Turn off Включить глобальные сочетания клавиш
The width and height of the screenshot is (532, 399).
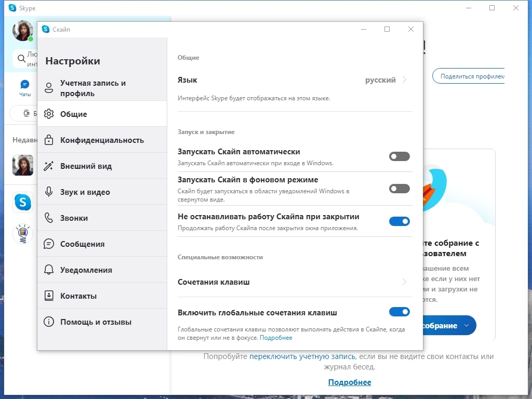point(400,312)
